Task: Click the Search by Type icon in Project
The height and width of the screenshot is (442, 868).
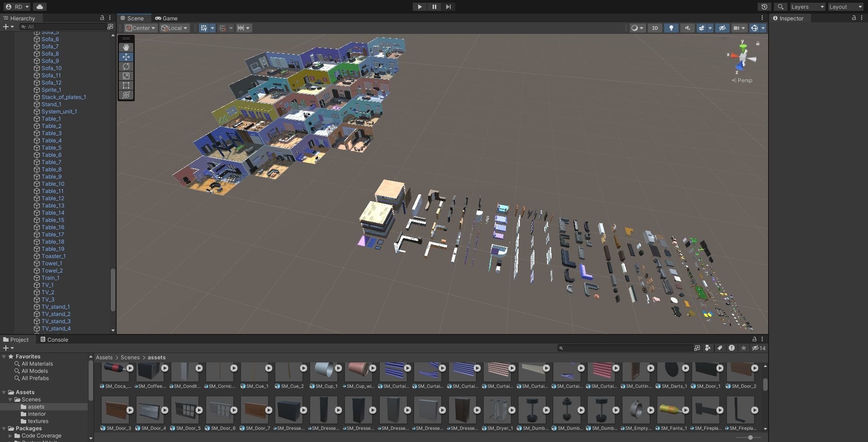Action: click(708, 348)
